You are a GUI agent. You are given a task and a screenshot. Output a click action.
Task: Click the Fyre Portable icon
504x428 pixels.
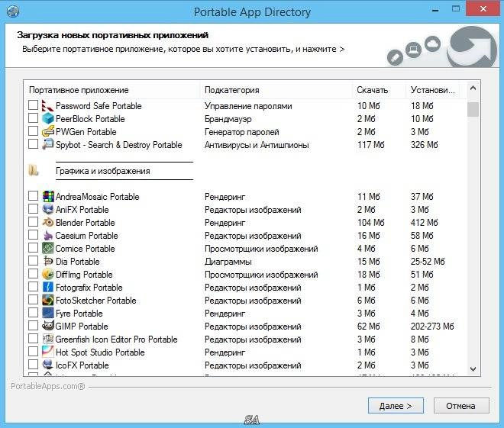(x=48, y=313)
